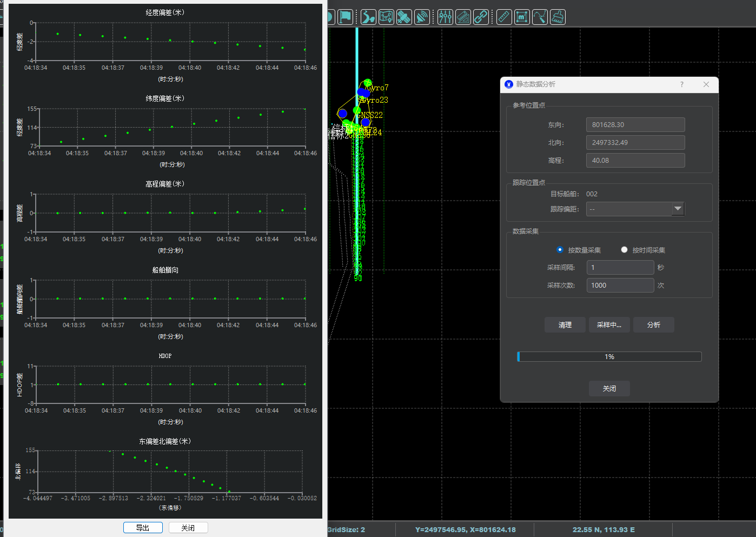Select the curve pen drawing tool

pyautogui.click(x=540, y=17)
